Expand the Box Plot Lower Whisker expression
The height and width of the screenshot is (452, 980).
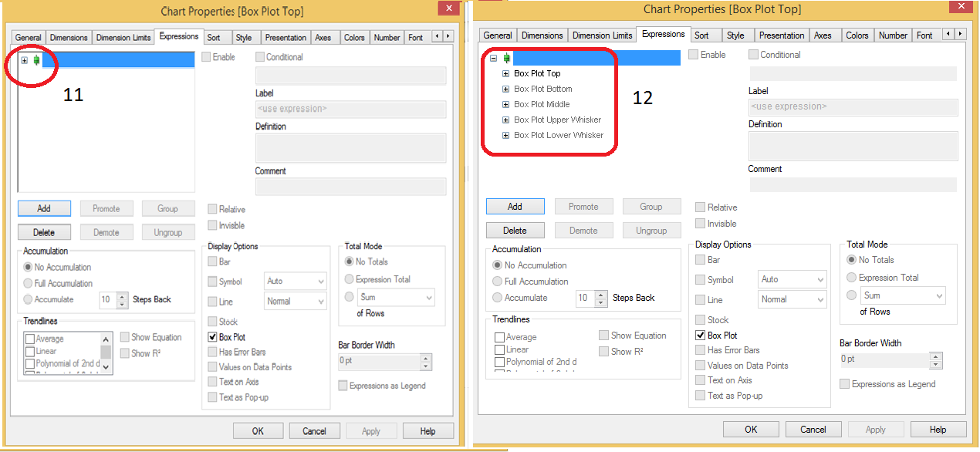pos(506,136)
